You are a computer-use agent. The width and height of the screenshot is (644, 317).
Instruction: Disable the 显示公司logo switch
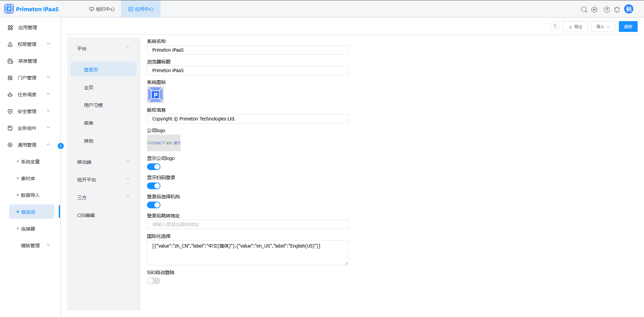154,167
